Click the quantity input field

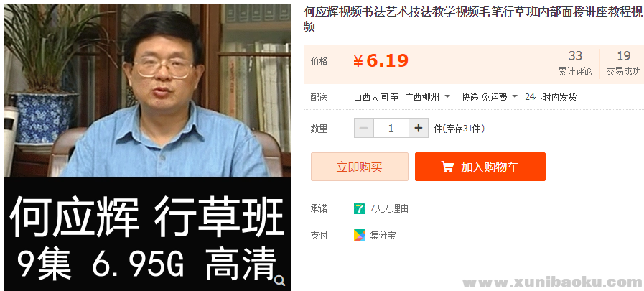tap(391, 128)
